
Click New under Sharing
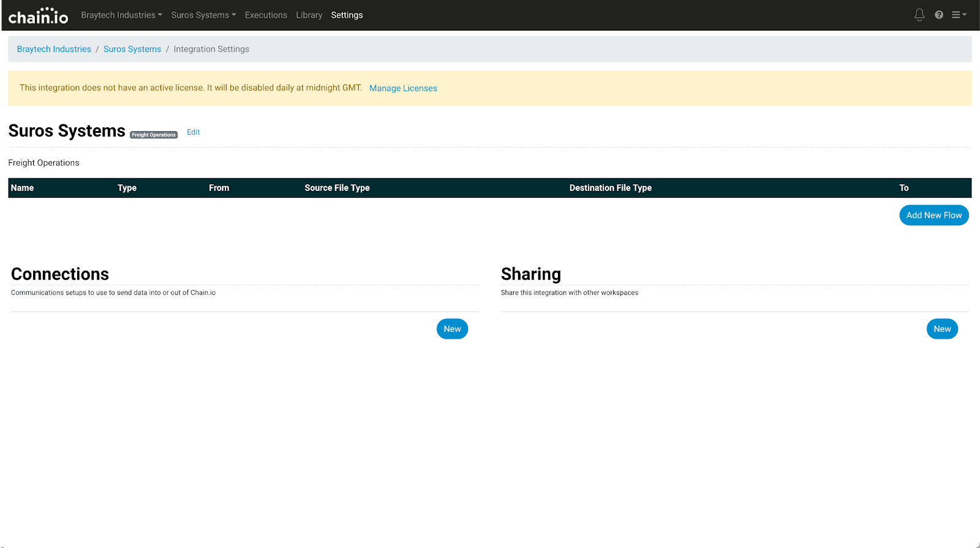tap(942, 329)
